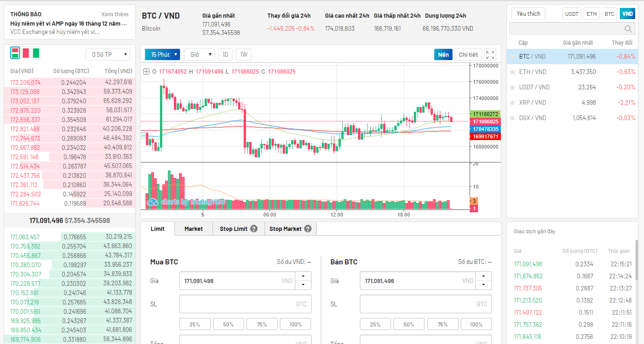
Task: Select 1W chart interval
Action: tap(244, 54)
